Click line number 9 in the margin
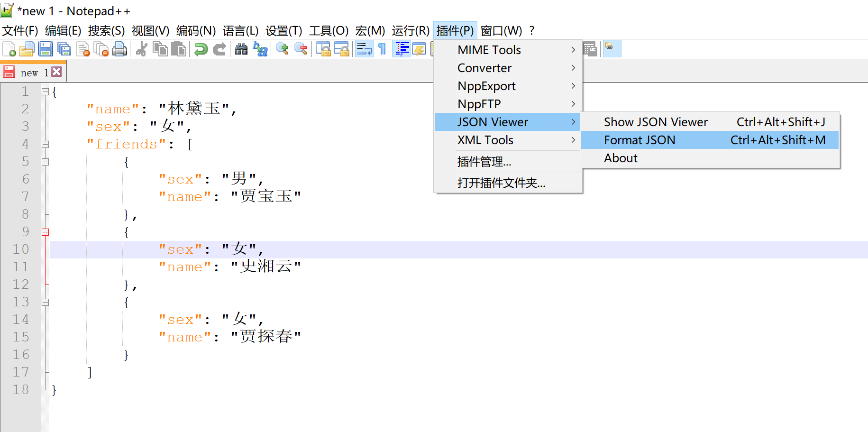Viewport: 868px width, 432px height. pyautogui.click(x=25, y=231)
